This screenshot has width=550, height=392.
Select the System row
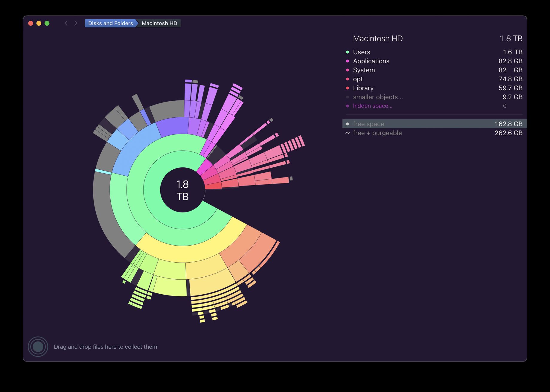(434, 70)
